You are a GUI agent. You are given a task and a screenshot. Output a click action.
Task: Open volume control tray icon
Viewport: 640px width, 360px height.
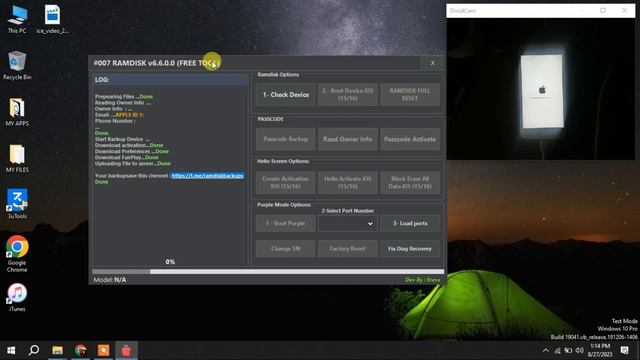pos(580,351)
